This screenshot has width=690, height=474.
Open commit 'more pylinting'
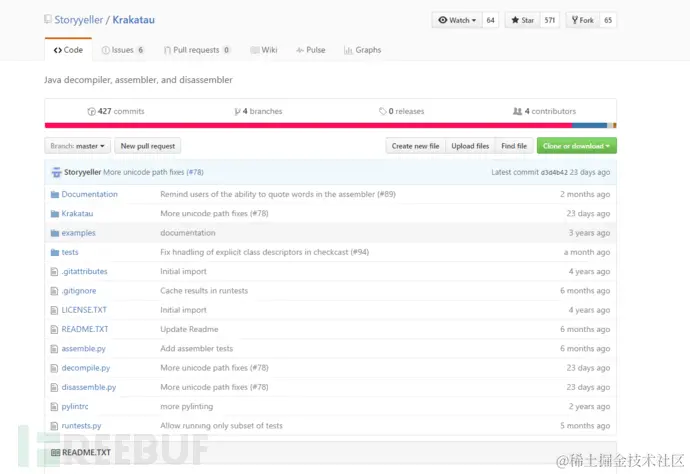click(x=187, y=407)
